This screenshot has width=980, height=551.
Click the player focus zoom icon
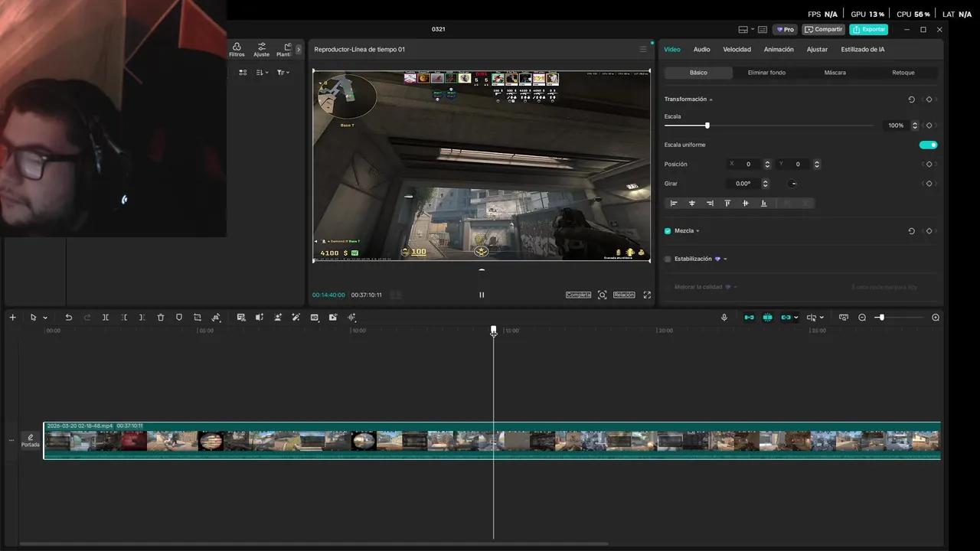[603, 295]
